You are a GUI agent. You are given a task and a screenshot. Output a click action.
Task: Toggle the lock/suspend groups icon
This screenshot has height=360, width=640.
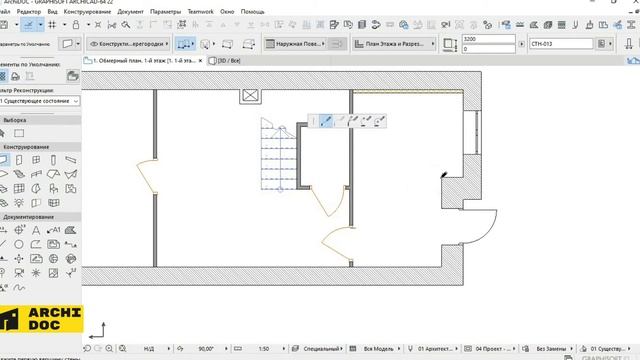click(x=76, y=25)
